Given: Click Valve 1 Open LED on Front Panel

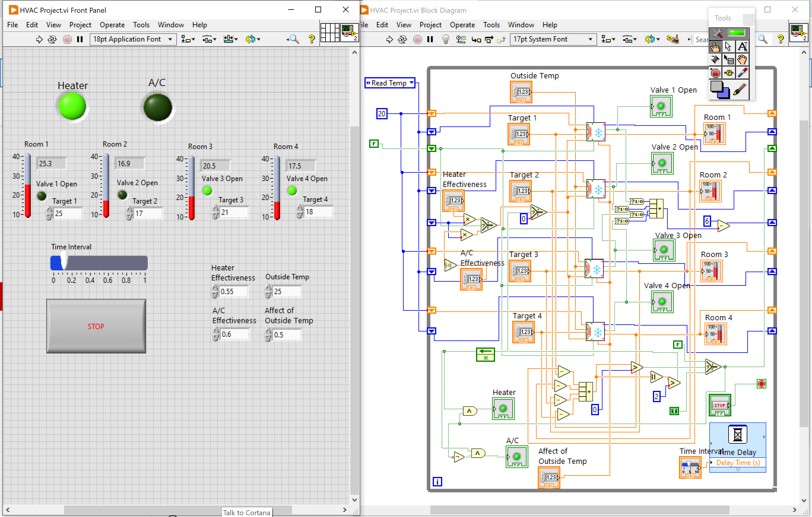Looking at the screenshot, I should tap(42, 196).
